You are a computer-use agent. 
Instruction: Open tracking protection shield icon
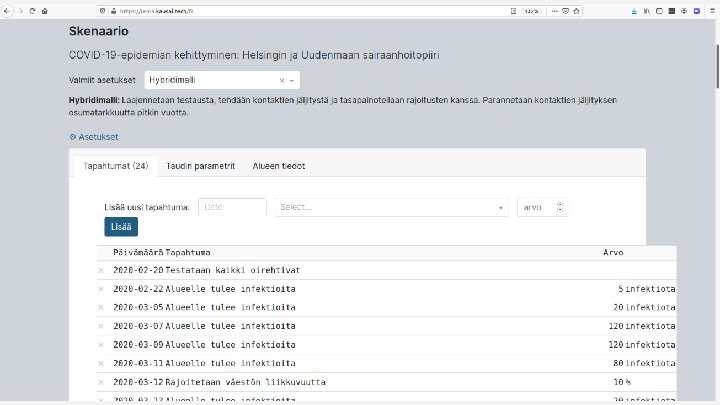(102, 11)
